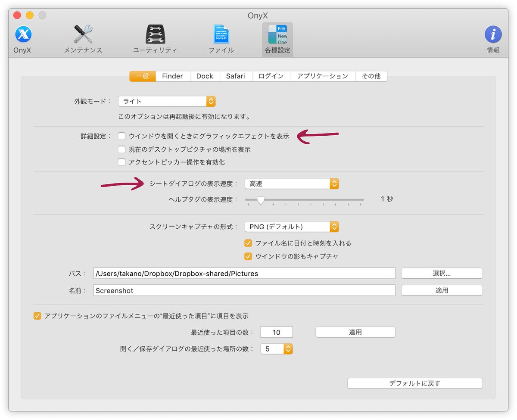This screenshot has height=420, width=517.
Task: Open the シートダイアログの表示速度 dropdown
Action: 292,184
